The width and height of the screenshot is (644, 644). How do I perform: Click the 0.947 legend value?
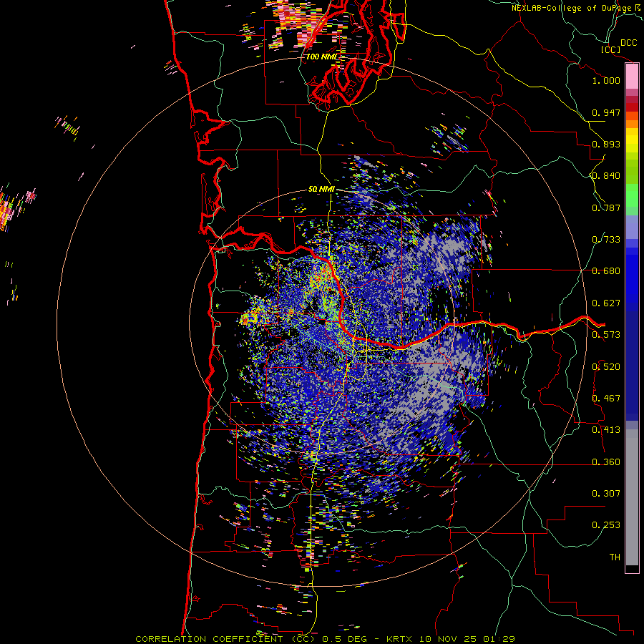[606, 112]
